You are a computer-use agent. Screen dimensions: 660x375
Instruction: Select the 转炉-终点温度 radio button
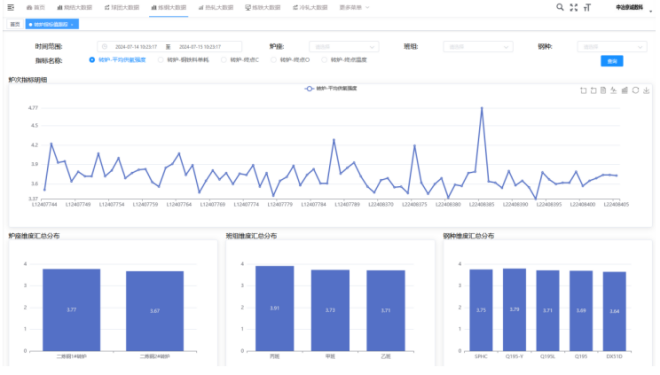pos(324,60)
